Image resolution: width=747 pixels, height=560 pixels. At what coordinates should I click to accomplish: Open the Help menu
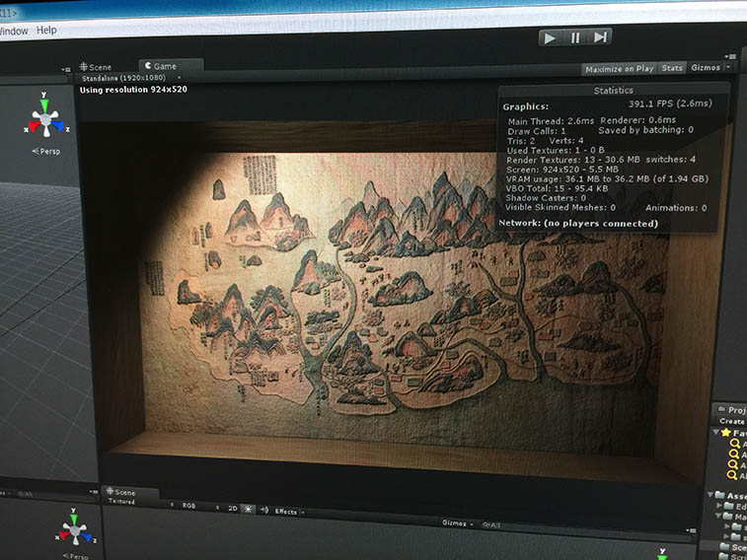click(46, 30)
